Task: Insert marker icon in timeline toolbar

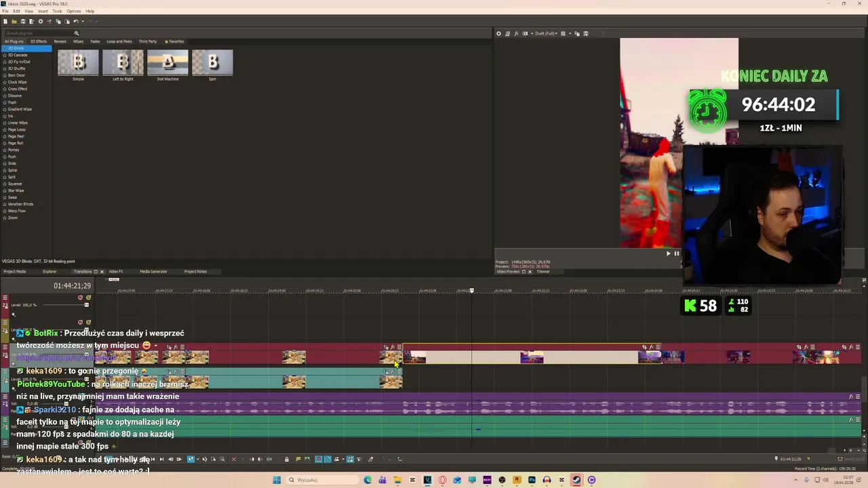Action: 298,459
